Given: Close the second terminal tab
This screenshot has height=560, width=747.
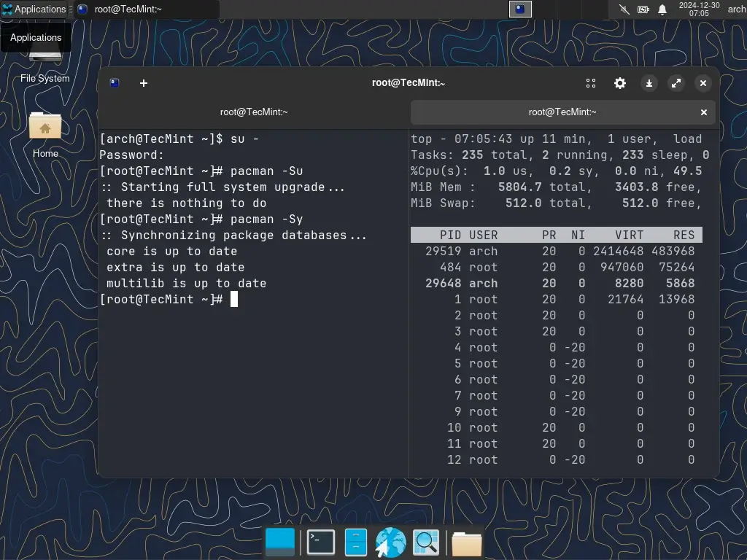Looking at the screenshot, I should tap(704, 112).
